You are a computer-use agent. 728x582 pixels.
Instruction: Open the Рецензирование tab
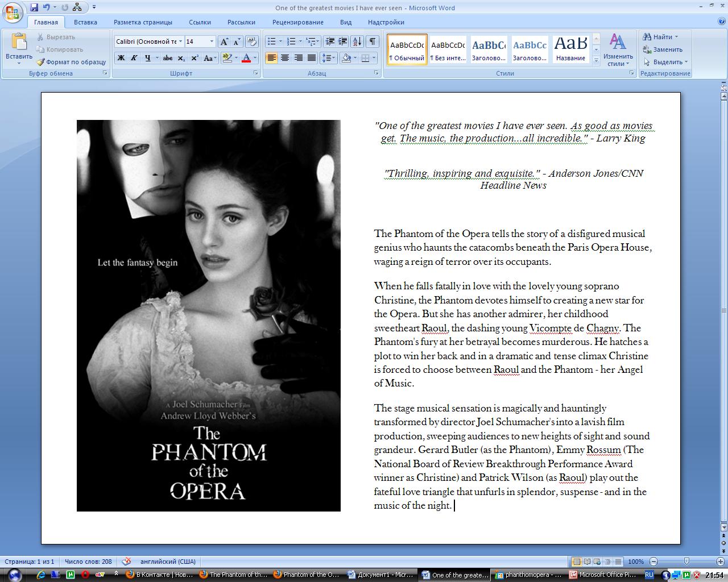pyautogui.click(x=297, y=22)
